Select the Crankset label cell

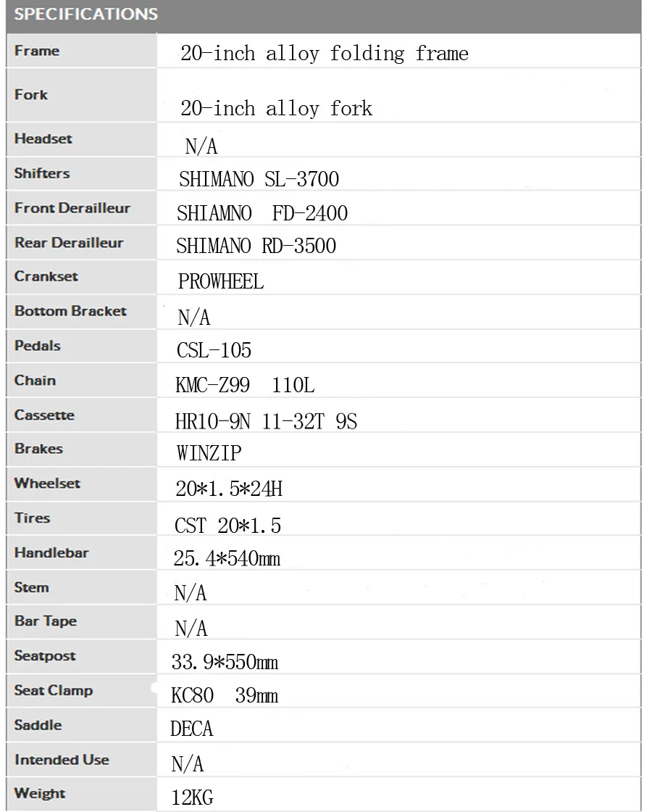tap(81, 277)
